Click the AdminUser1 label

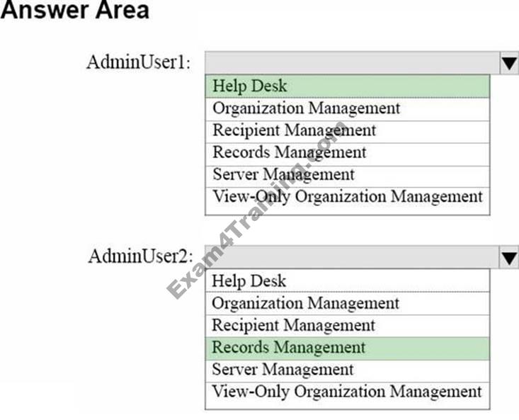coord(138,63)
